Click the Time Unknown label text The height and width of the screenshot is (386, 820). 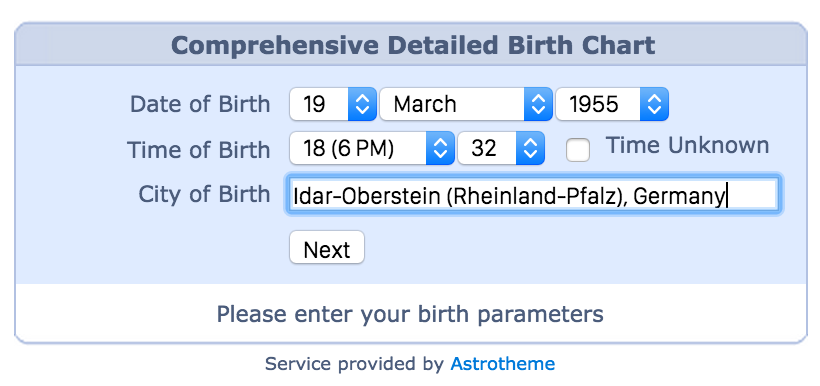(687, 145)
